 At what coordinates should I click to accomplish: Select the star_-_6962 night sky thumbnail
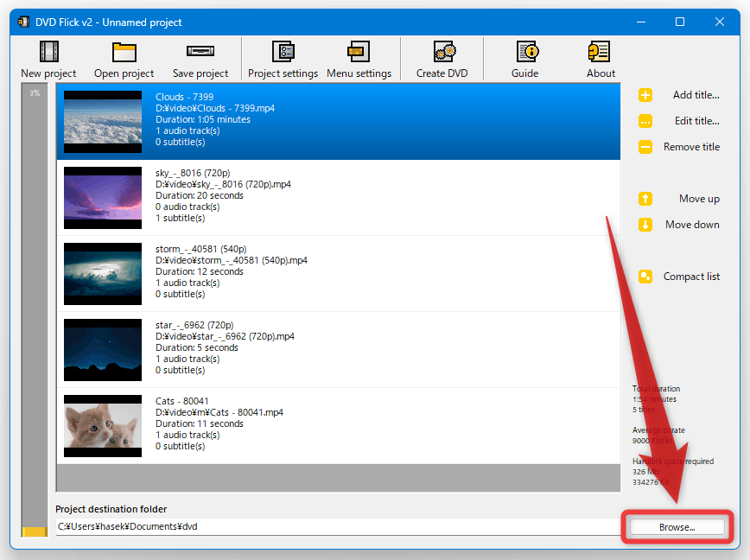tap(103, 350)
